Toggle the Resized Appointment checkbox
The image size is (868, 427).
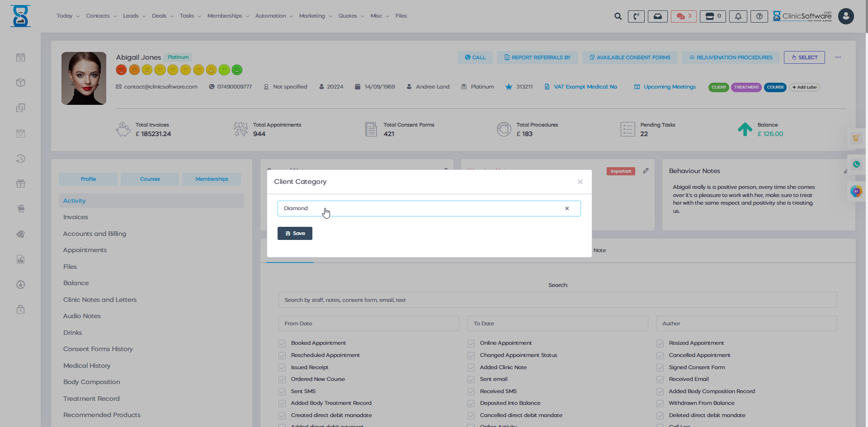tap(660, 343)
